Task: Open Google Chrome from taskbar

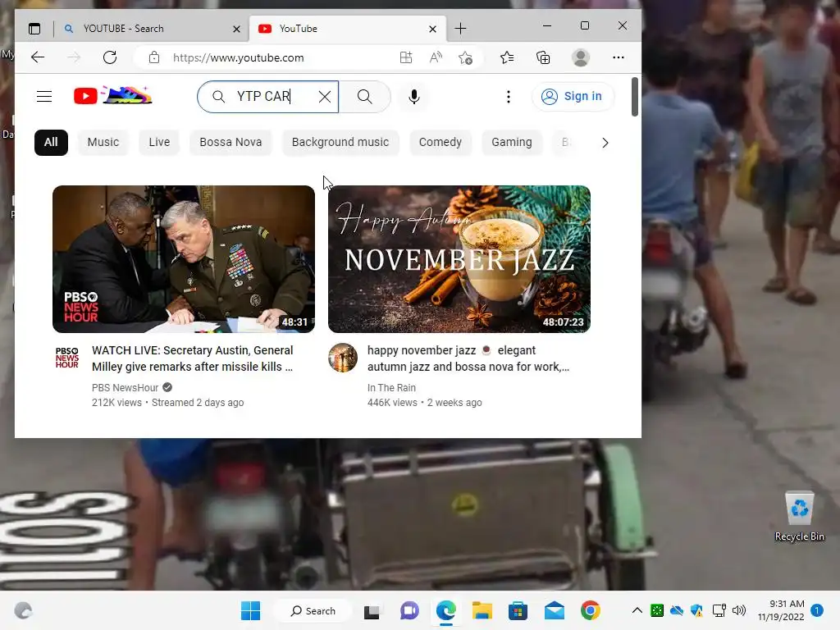Action: (x=590, y=610)
